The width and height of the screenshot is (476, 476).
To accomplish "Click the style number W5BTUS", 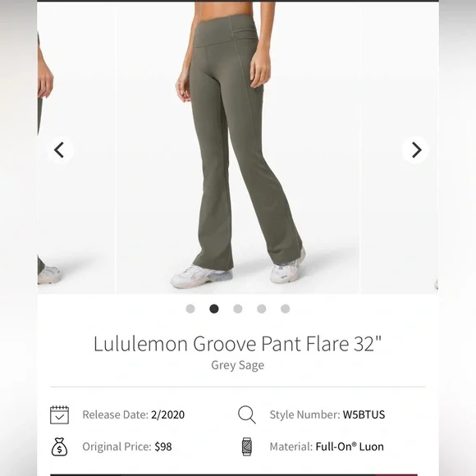I will click(x=364, y=414).
